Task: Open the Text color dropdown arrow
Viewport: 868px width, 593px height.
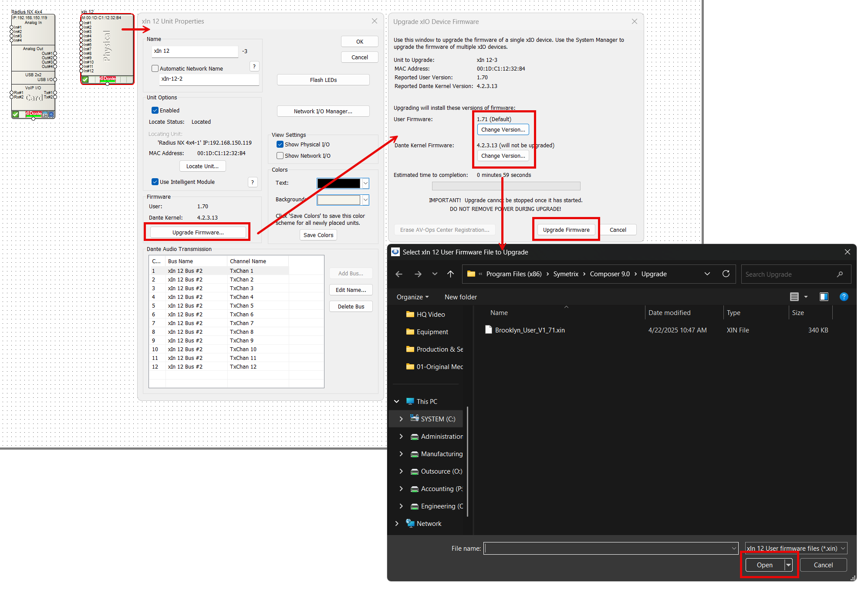Action: (365, 183)
